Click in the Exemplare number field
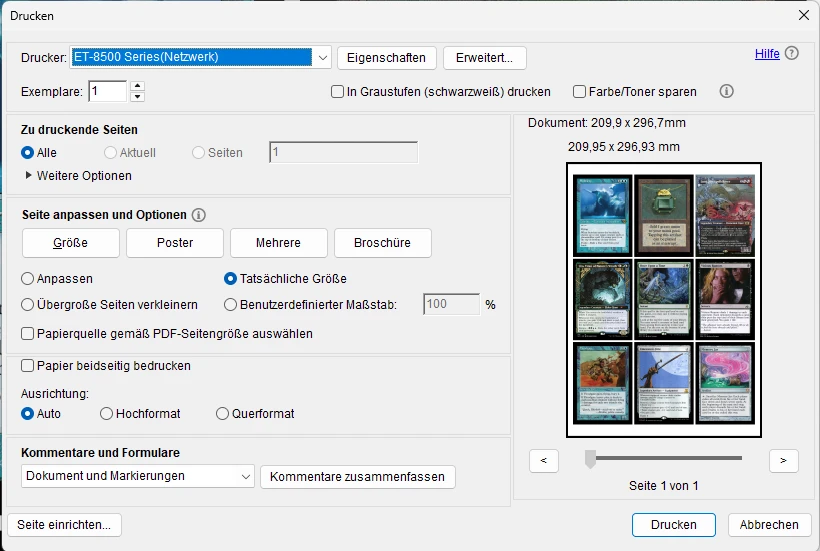 tap(108, 91)
